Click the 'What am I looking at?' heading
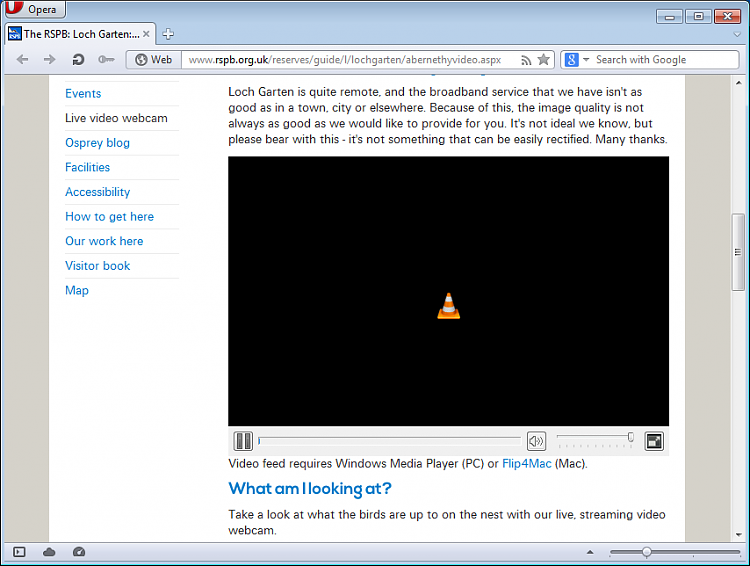This screenshot has height=566, width=750. 310,488
